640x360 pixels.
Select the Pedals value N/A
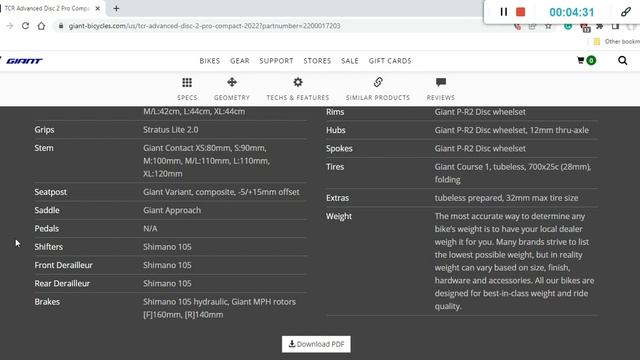click(x=150, y=229)
